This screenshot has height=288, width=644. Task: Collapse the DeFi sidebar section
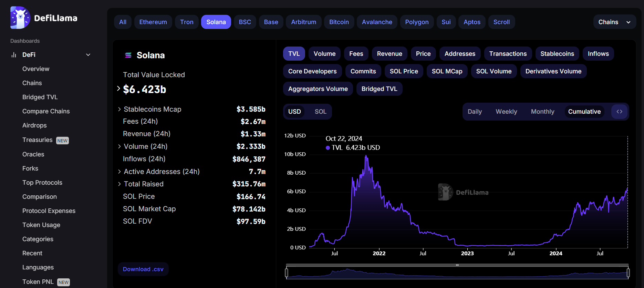88,55
